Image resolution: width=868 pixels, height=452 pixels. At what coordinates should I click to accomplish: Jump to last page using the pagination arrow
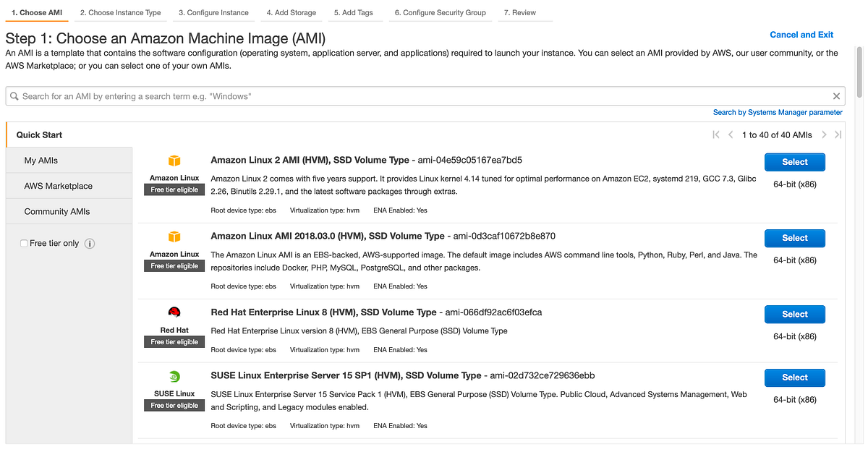838,135
